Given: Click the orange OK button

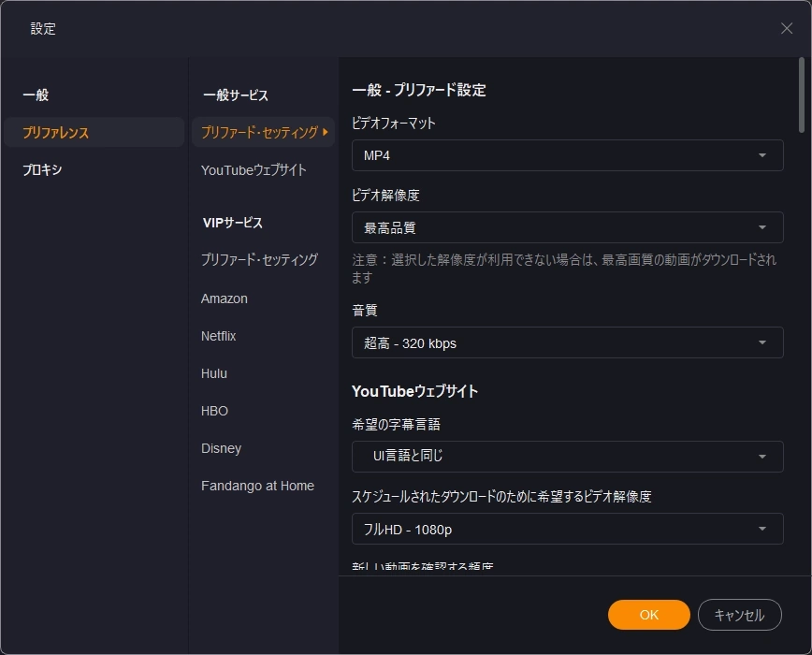Looking at the screenshot, I should click(x=649, y=615).
